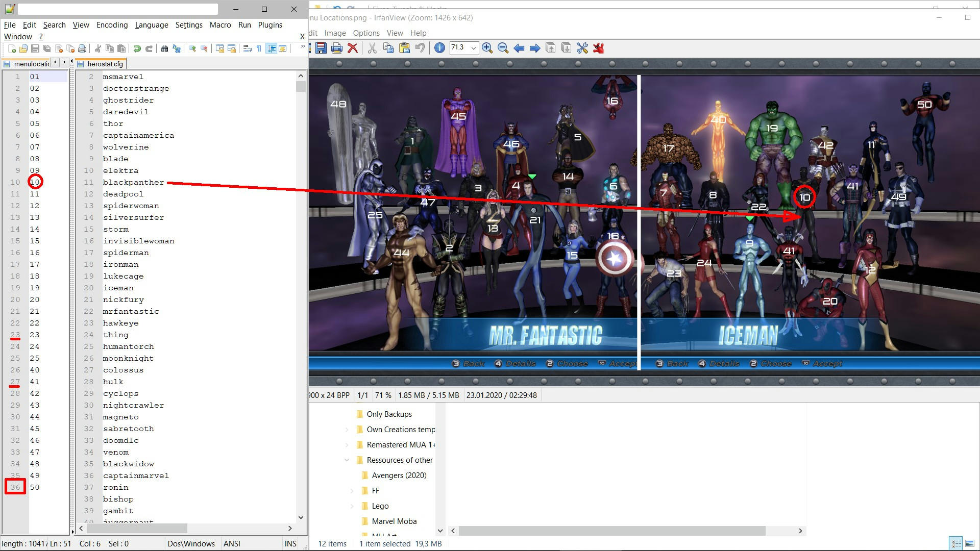Open Notepad++ Encoding menu

click(112, 24)
